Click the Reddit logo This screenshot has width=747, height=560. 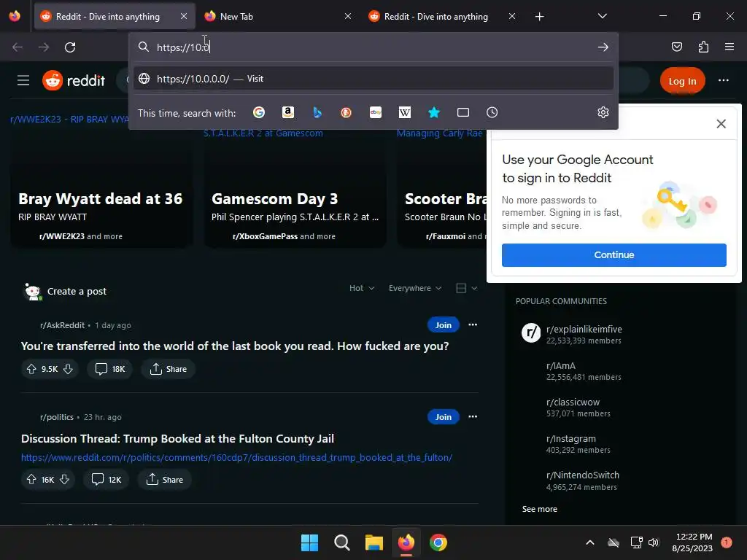(74, 80)
